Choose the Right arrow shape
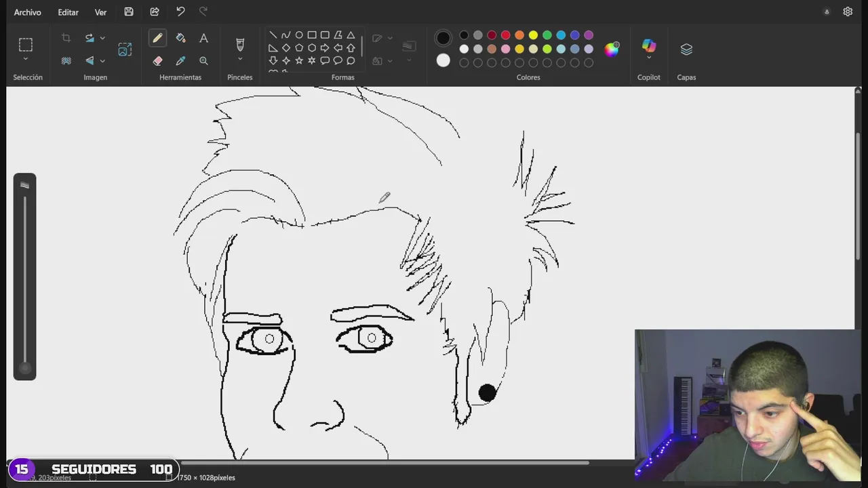868x488 pixels. 325,48
